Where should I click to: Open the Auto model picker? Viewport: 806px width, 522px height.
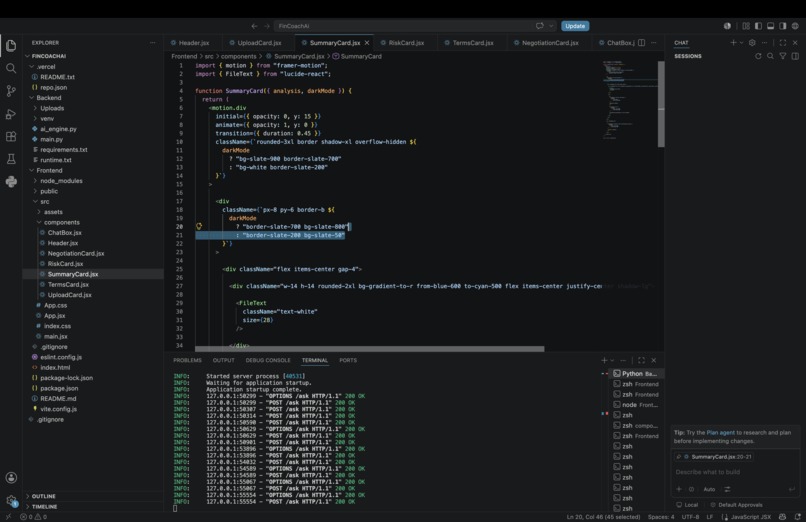click(709, 489)
